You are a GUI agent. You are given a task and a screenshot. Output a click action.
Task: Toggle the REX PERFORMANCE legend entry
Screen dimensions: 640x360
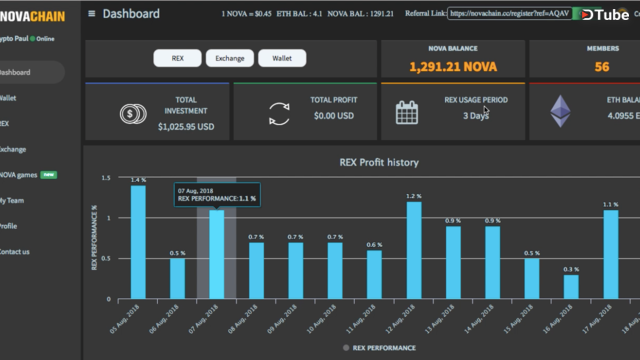[380, 348]
